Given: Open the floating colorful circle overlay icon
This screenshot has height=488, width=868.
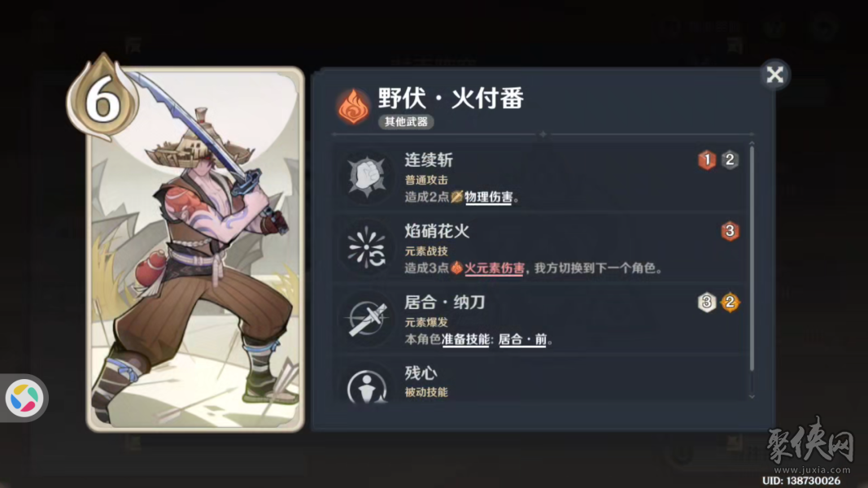Looking at the screenshot, I should click(x=24, y=398).
